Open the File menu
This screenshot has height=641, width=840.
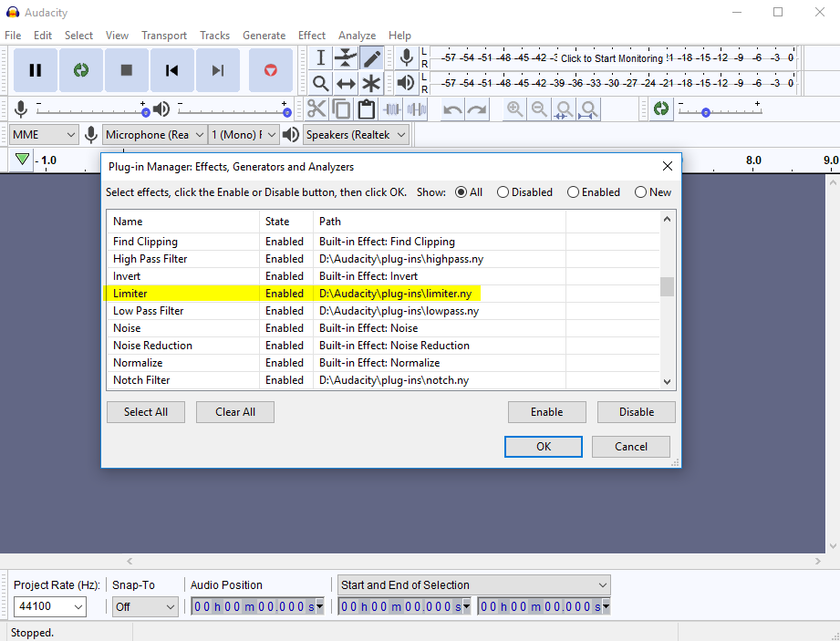coord(13,36)
